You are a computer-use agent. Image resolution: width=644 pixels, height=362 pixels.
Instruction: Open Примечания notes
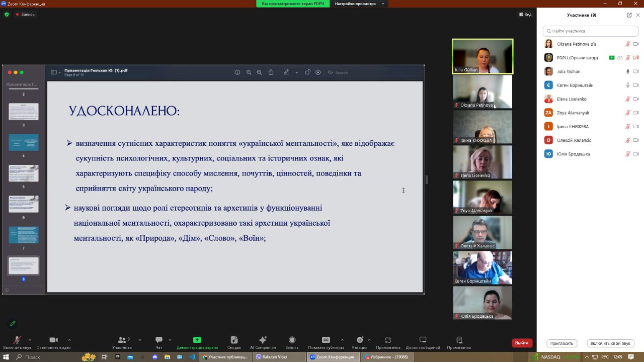point(459,342)
